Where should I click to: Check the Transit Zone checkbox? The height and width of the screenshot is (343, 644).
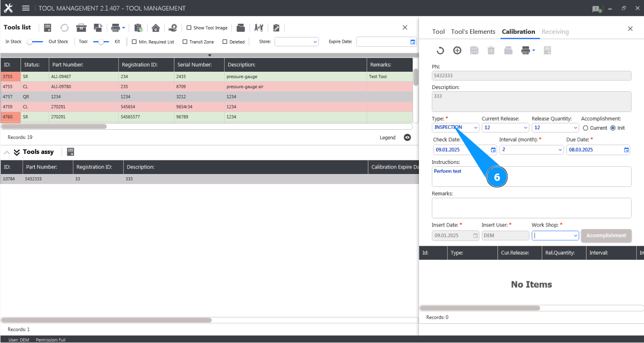(185, 42)
